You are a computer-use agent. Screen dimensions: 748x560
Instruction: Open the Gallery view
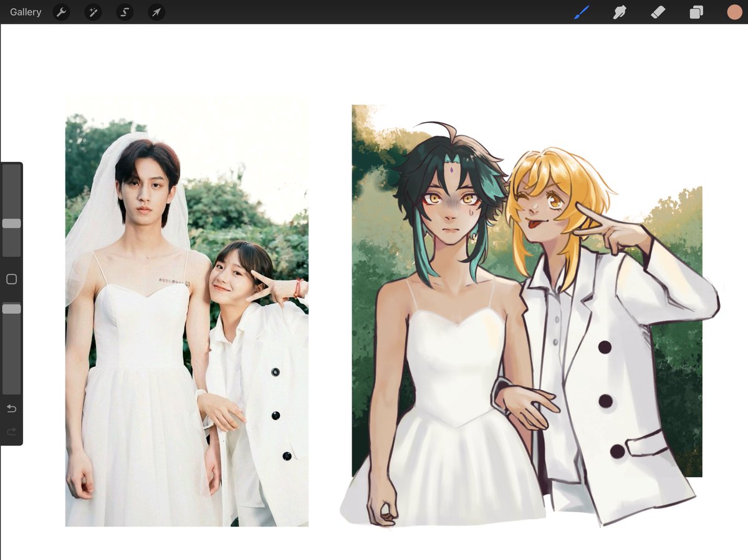point(26,12)
